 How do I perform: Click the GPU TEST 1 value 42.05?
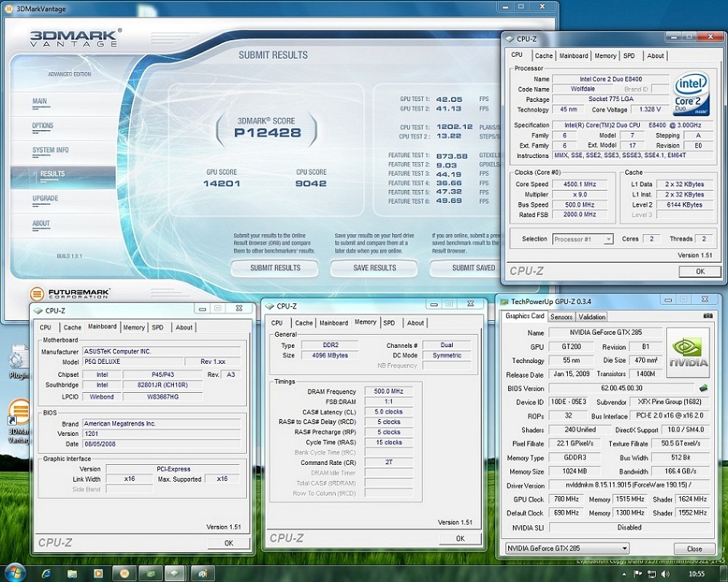(x=449, y=100)
